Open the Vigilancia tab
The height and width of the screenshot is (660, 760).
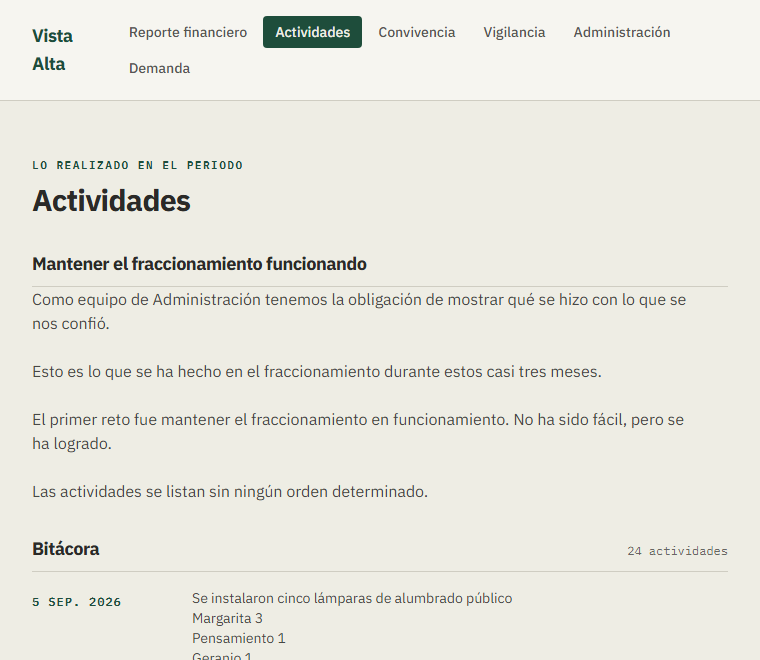click(x=514, y=32)
